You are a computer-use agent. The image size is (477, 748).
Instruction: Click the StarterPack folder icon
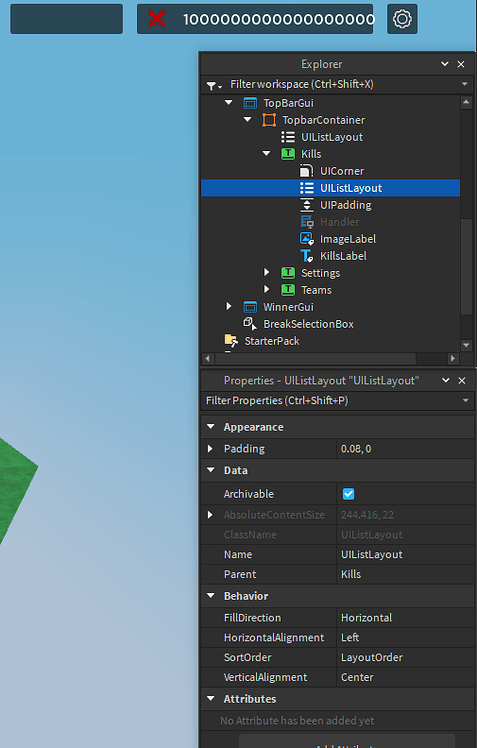(x=231, y=341)
